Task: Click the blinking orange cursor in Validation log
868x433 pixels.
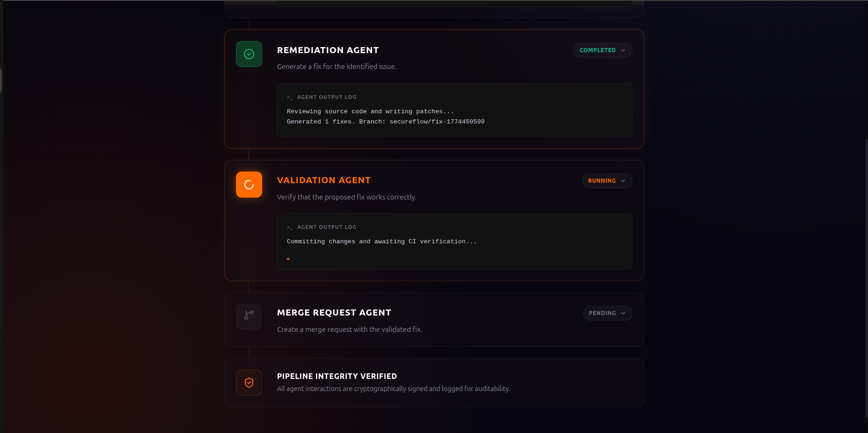Action: pyautogui.click(x=288, y=259)
